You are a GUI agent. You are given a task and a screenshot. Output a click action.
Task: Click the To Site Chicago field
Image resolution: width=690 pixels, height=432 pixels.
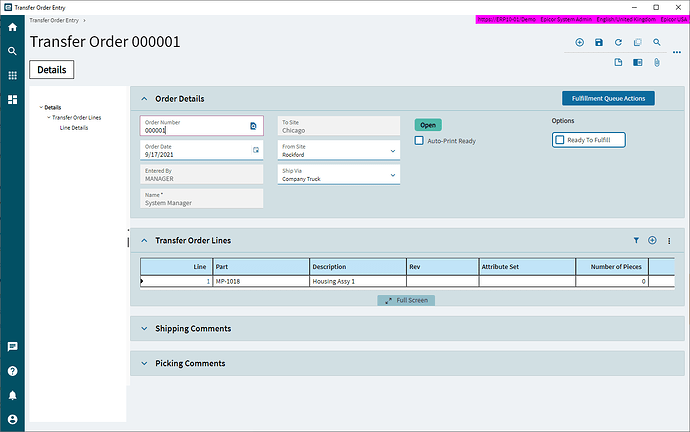click(338, 126)
